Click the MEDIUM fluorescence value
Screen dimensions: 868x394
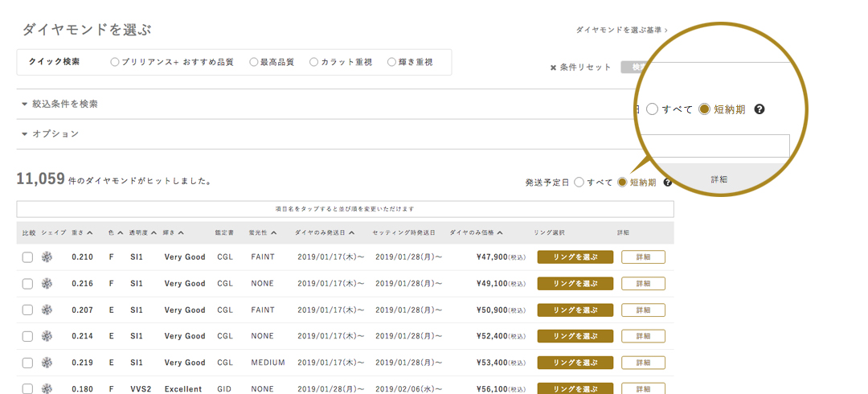(268, 363)
